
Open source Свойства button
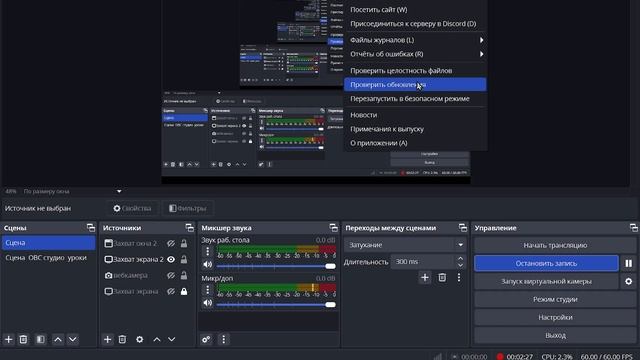coord(133,208)
